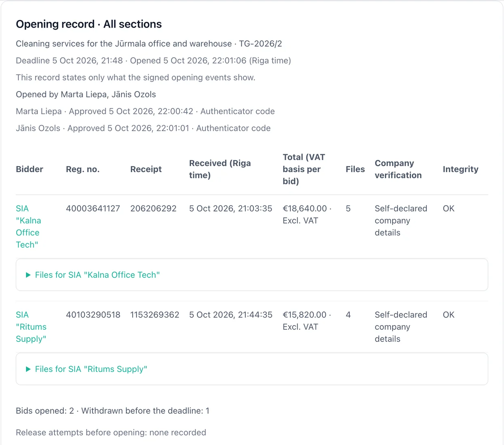Click received time 5 Oct 2026, 21:03:35

coord(230,209)
